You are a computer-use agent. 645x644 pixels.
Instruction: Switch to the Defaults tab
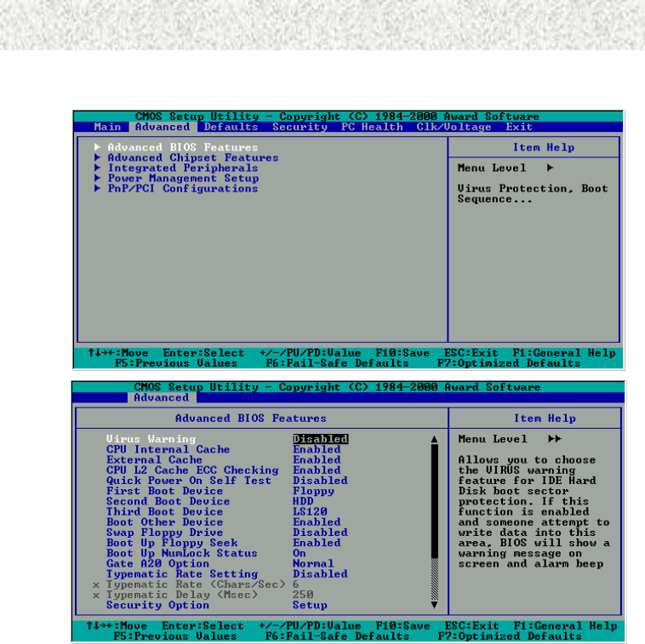tap(231, 127)
